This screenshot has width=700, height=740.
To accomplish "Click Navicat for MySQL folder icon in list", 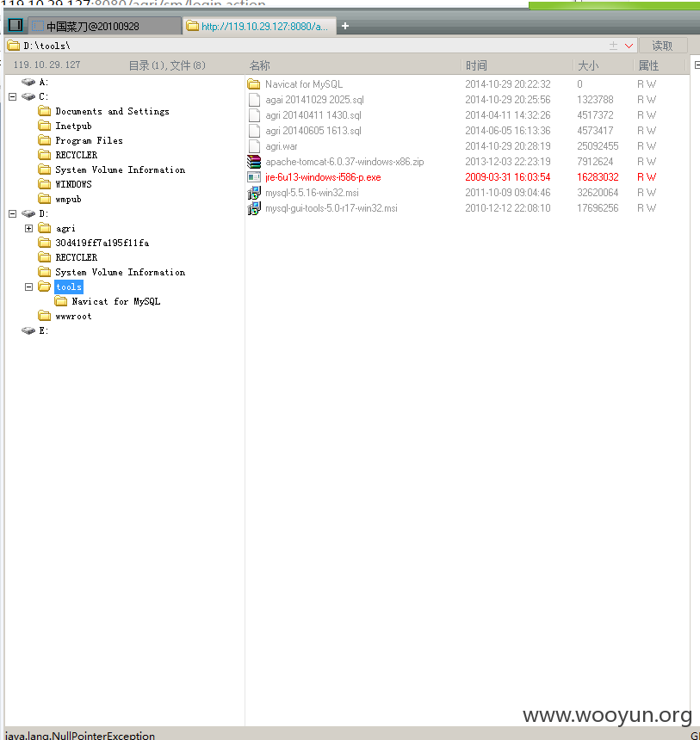I will coord(254,84).
